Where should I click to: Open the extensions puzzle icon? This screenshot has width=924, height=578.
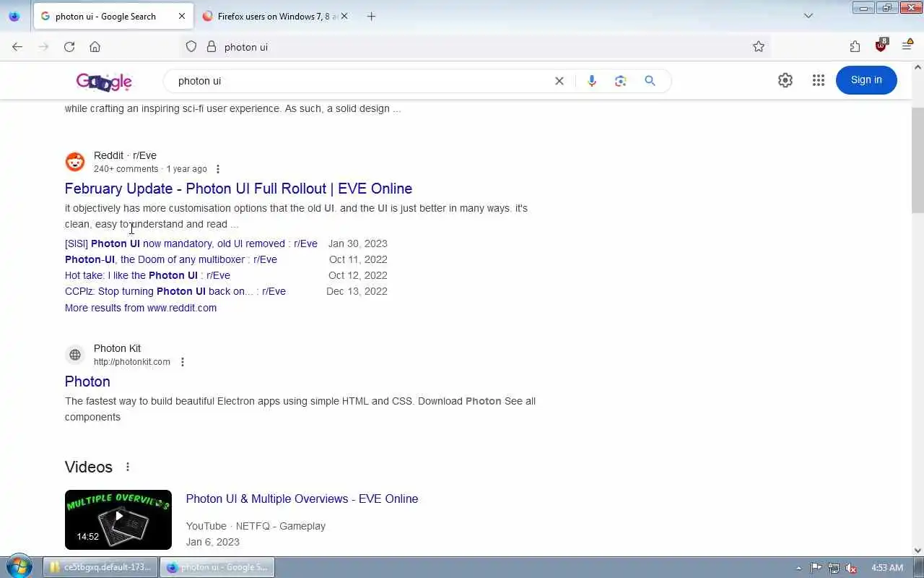coord(855,47)
